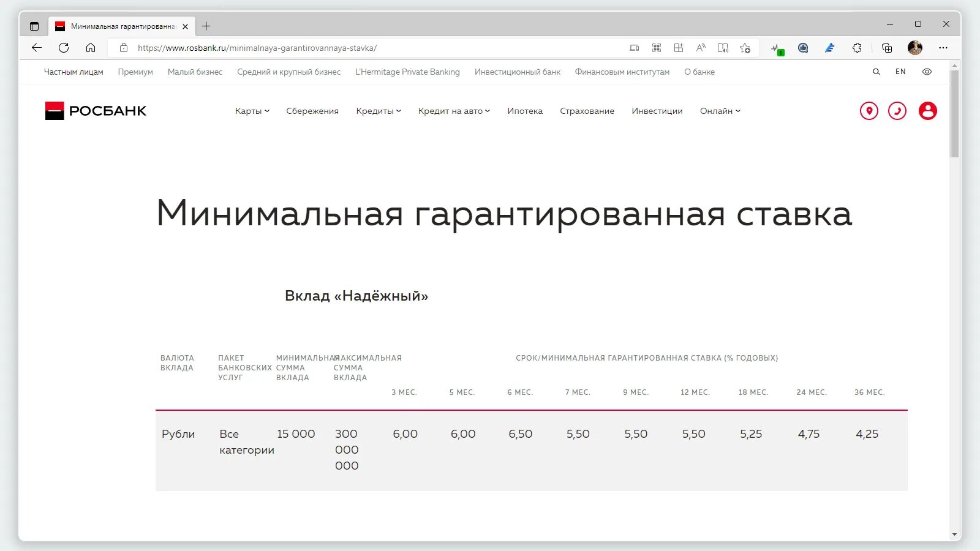Screen dimensions: 980x551
Task: Open Инвестиционный банк link
Action: click(x=518, y=72)
